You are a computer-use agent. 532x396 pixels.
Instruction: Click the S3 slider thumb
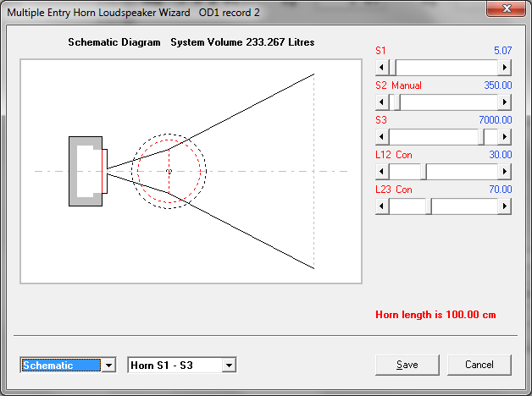pos(481,136)
